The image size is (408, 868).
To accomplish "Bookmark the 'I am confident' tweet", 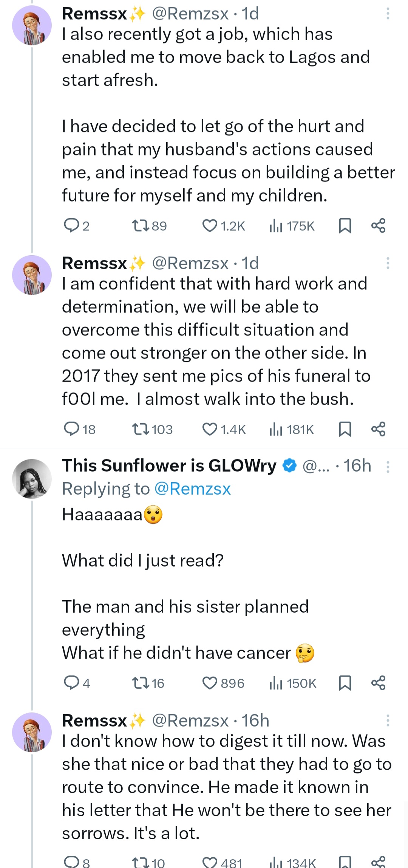I will point(345,429).
